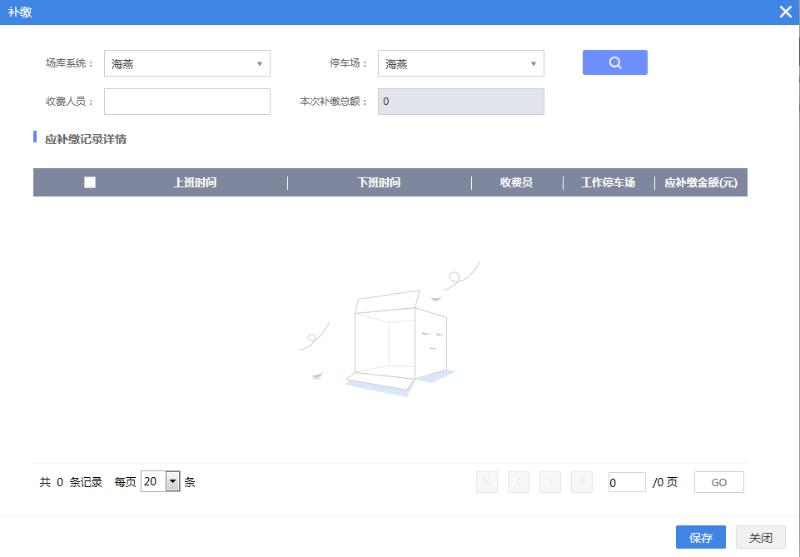Close the 补缴 dialog with the X icon
The image size is (800, 557).
pos(785,11)
